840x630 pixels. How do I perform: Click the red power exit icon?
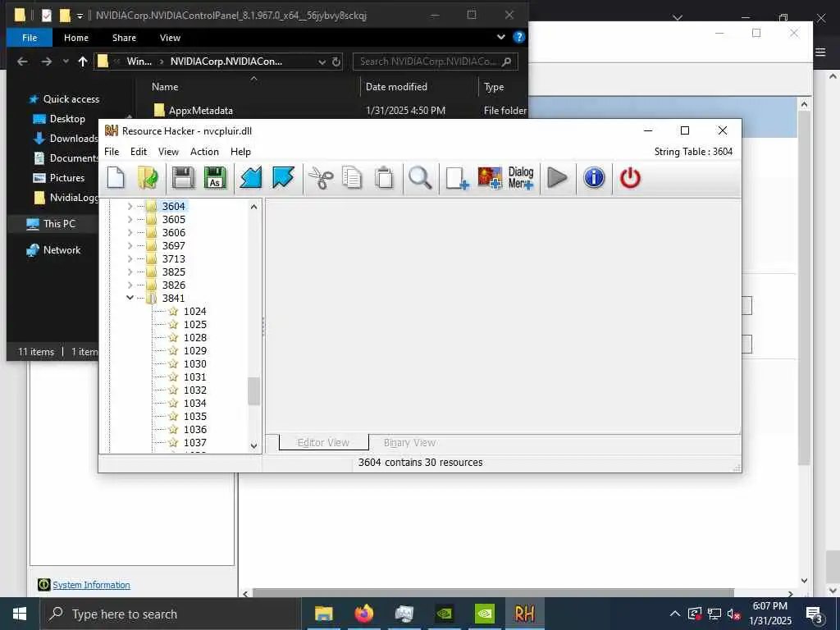coord(630,178)
